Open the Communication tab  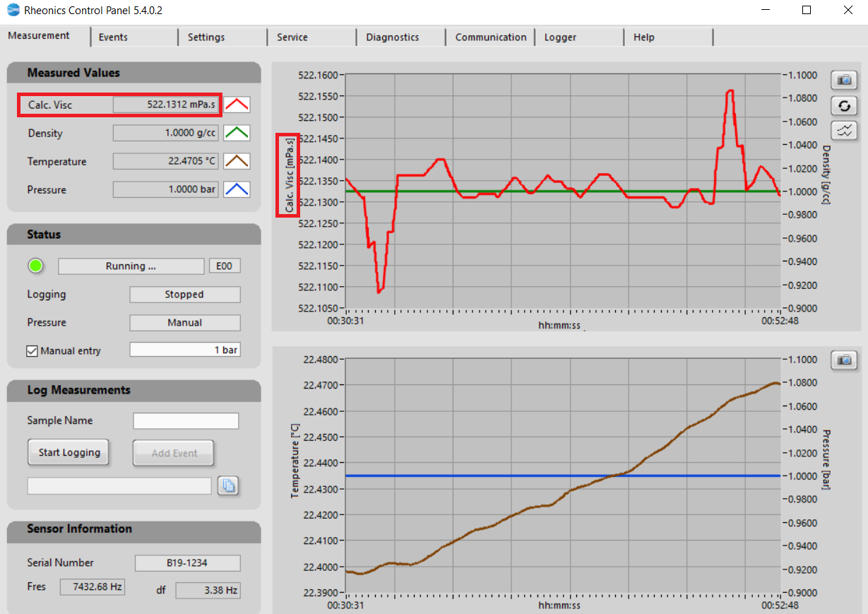pos(491,37)
